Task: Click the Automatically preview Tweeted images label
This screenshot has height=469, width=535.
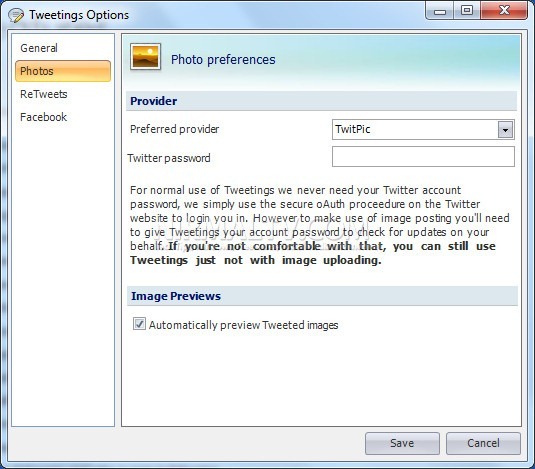Action: (x=243, y=325)
